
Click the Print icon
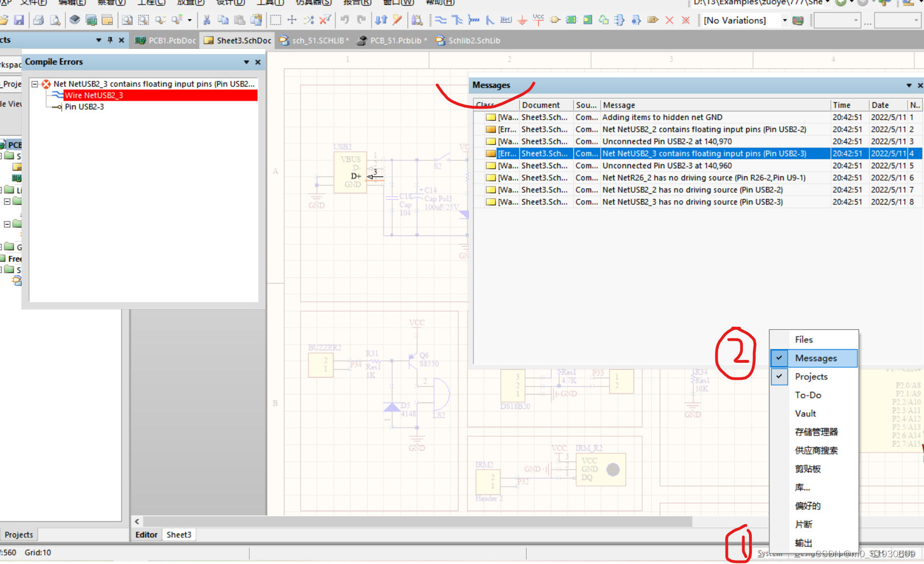click(x=38, y=20)
